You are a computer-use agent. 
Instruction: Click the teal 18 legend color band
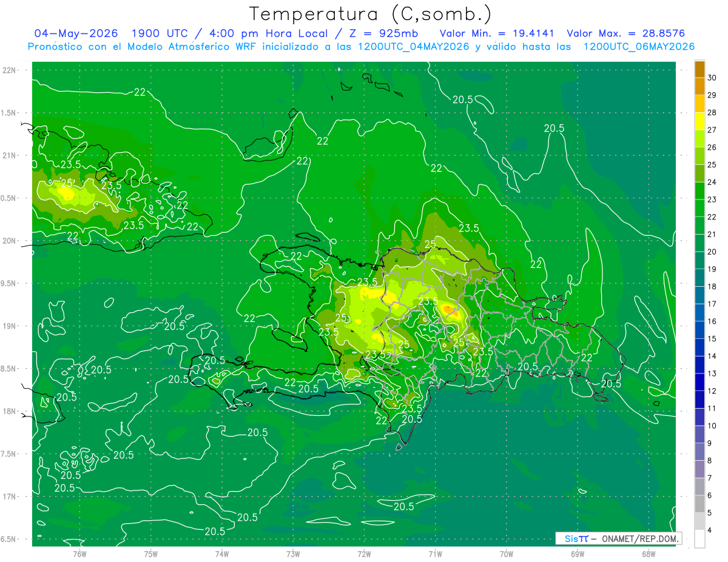tap(699, 278)
